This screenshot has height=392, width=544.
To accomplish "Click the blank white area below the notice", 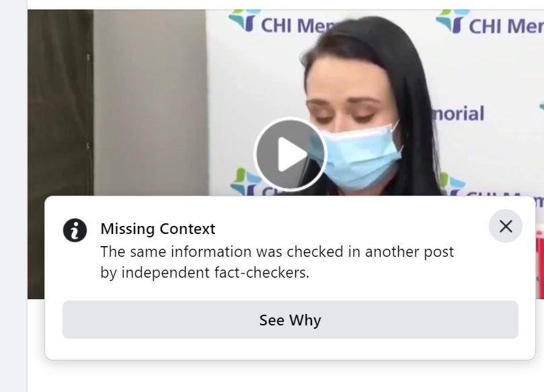I will 284,377.
